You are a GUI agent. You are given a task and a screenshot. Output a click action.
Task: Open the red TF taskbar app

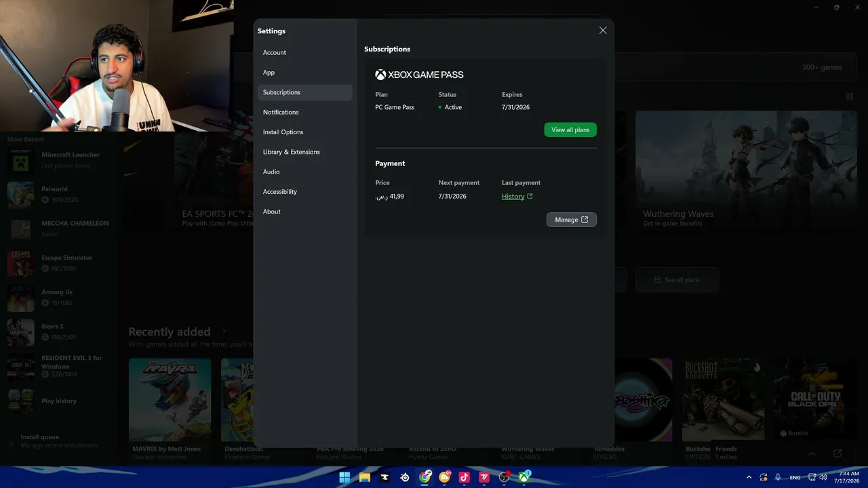(485, 477)
